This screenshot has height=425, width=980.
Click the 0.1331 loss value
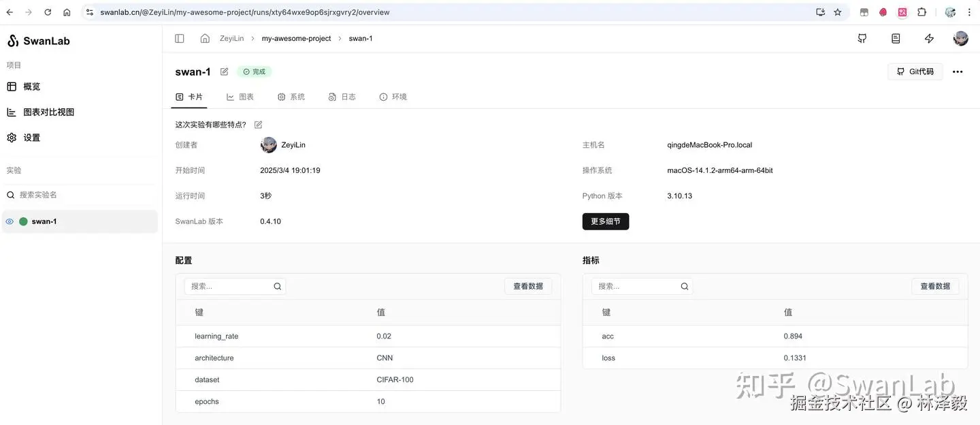tap(795, 358)
